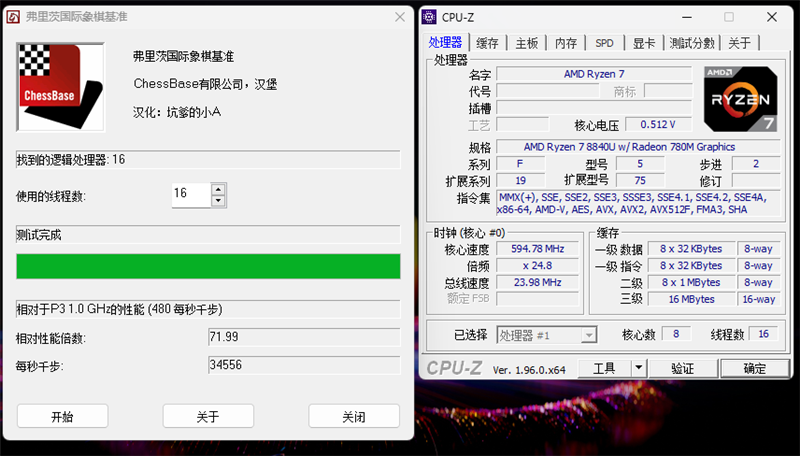Click the 关闭 button in chess benchmark
The width and height of the screenshot is (800, 456).
[354, 416]
